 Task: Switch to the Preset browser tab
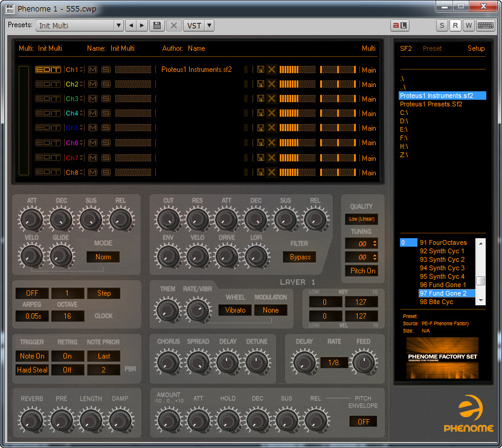coord(432,48)
